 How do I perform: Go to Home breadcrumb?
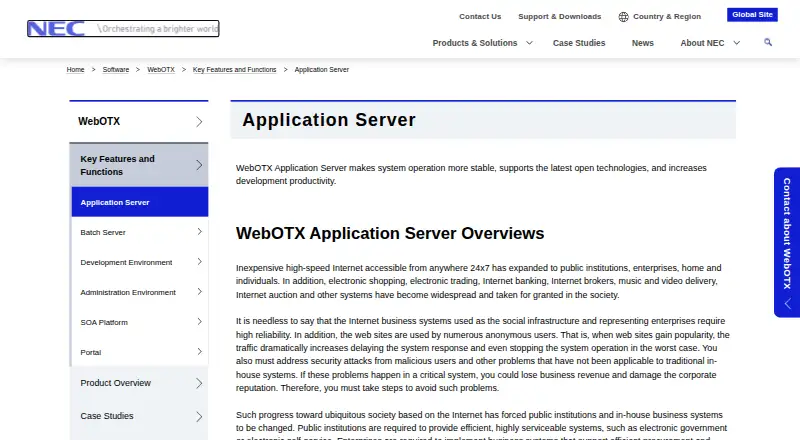tap(76, 69)
